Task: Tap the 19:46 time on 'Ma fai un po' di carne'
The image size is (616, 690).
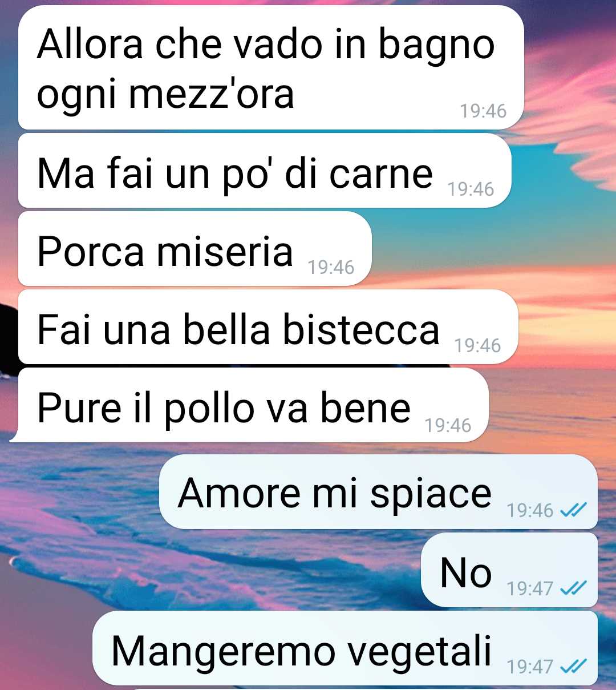Action: [471, 189]
